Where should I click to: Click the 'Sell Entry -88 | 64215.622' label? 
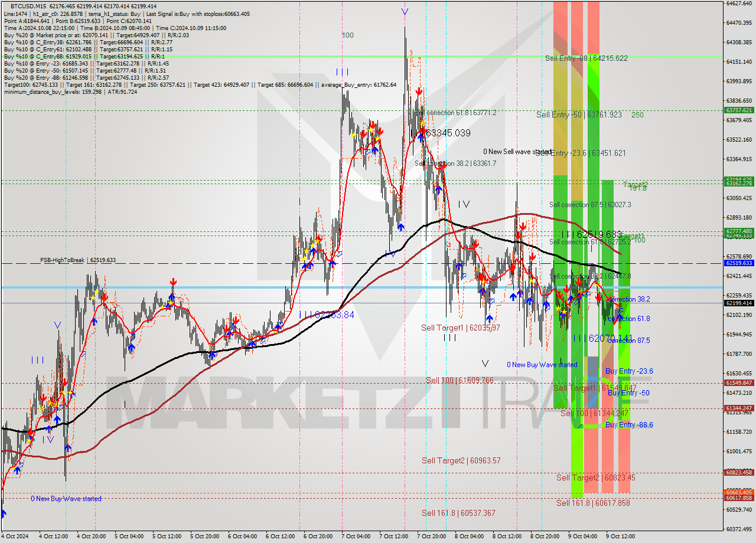[586, 58]
